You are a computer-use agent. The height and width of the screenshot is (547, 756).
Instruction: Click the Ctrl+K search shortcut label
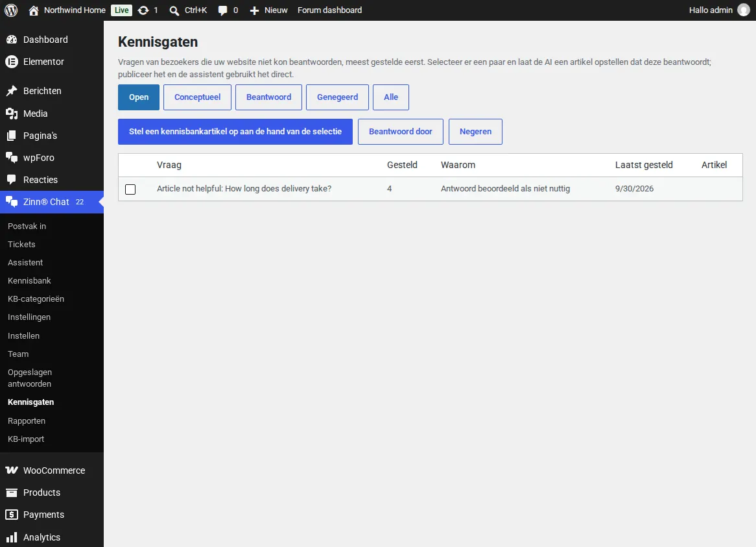pos(196,10)
